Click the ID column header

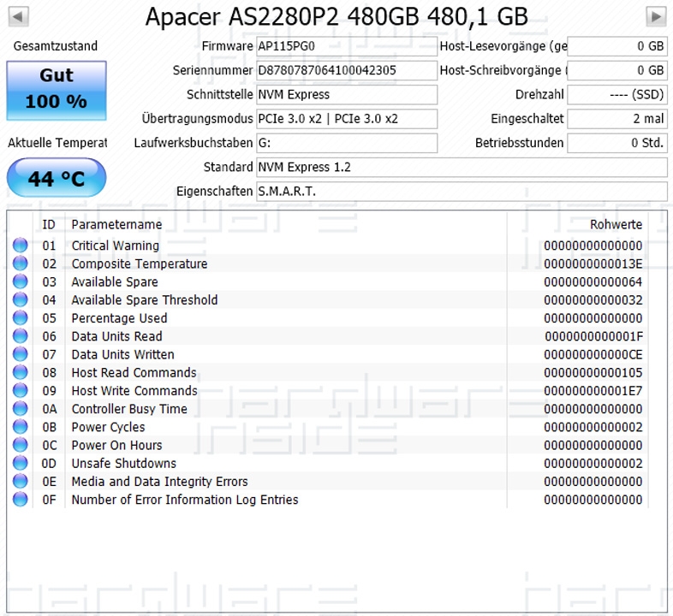click(x=49, y=224)
